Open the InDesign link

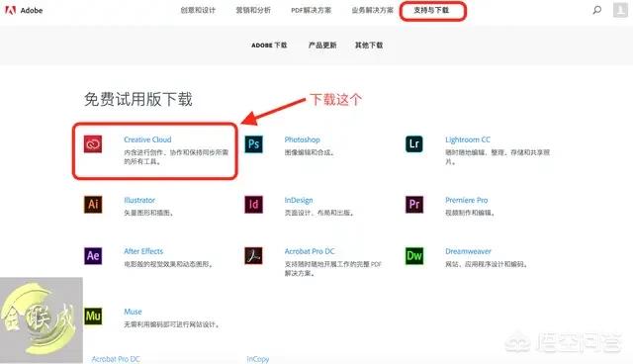click(299, 200)
